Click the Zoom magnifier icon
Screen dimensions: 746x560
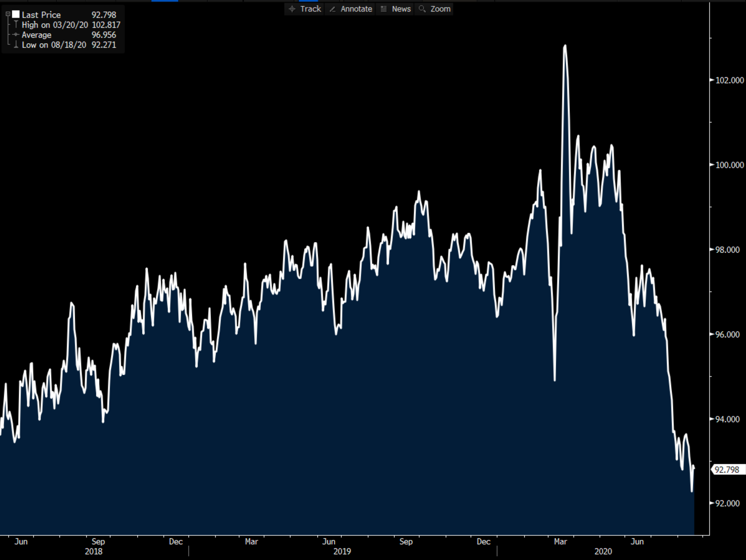point(422,9)
